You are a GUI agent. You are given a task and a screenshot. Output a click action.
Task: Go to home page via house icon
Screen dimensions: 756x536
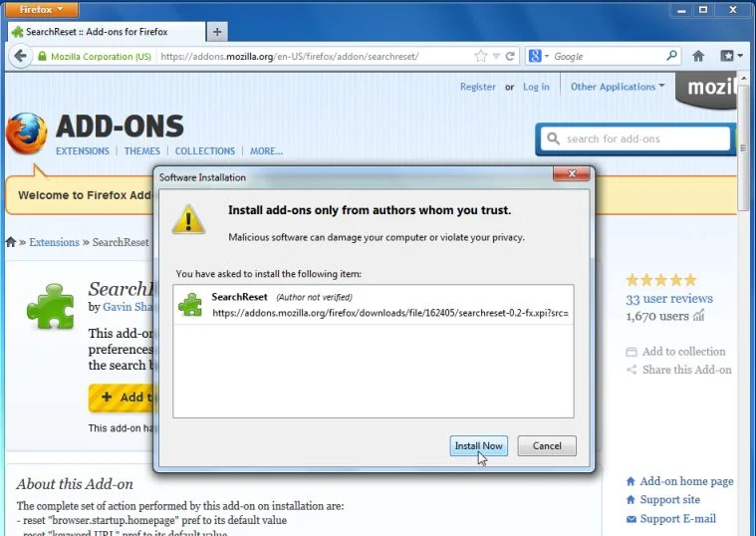(698, 56)
